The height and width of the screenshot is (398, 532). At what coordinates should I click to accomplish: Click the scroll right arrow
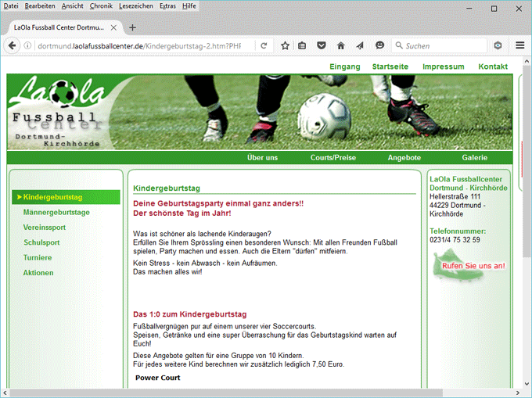(518, 393)
